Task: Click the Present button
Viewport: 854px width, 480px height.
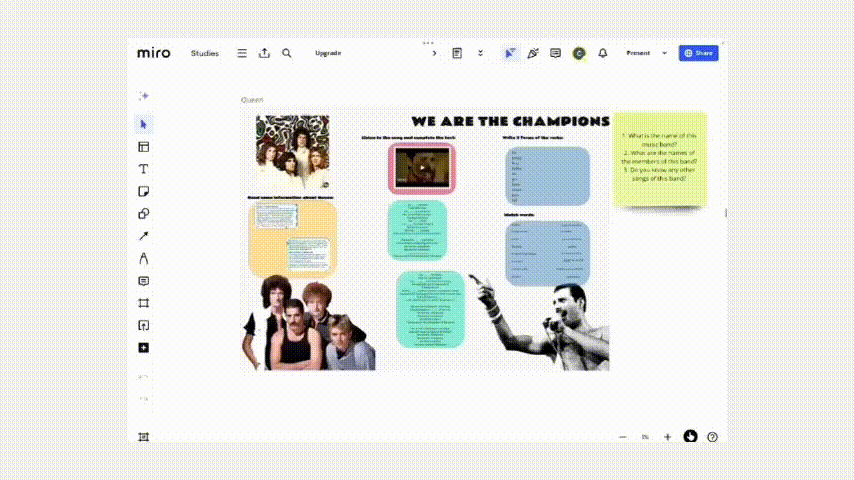Action: (638, 53)
